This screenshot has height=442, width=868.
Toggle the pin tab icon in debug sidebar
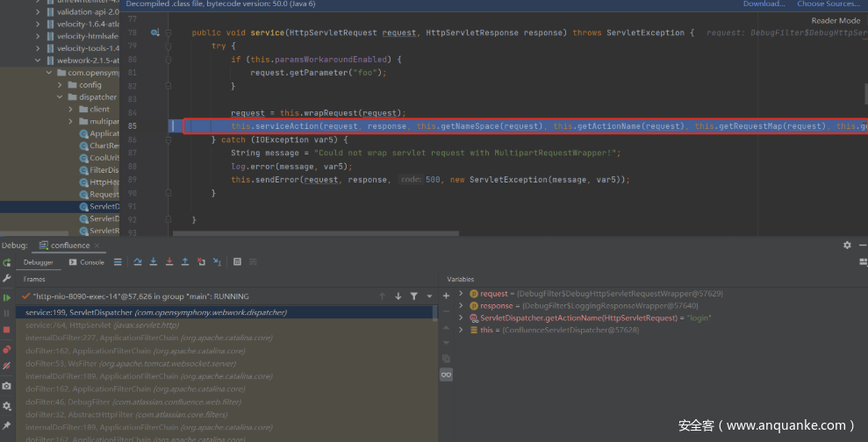coord(7,424)
